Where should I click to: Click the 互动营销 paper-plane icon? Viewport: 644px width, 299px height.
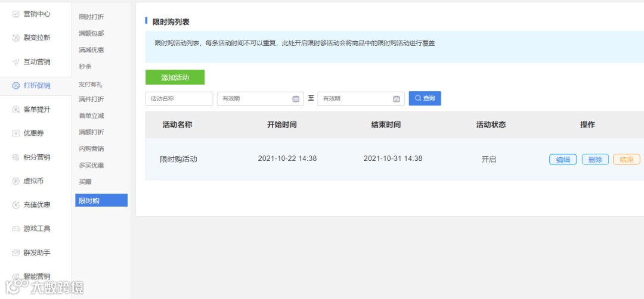pyautogui.click(x=16, y=62)
